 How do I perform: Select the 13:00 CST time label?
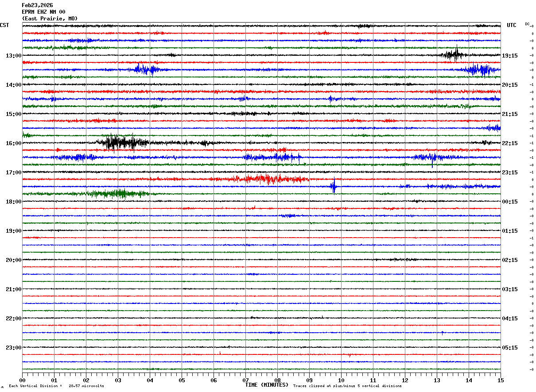coord(13,56)
